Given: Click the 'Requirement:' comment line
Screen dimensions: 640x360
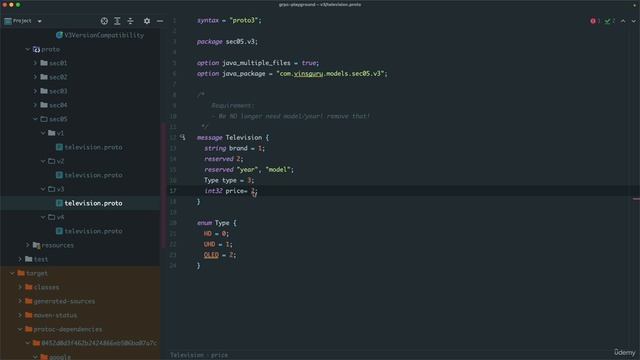Looking at the screenshot, I should [232, 105].
